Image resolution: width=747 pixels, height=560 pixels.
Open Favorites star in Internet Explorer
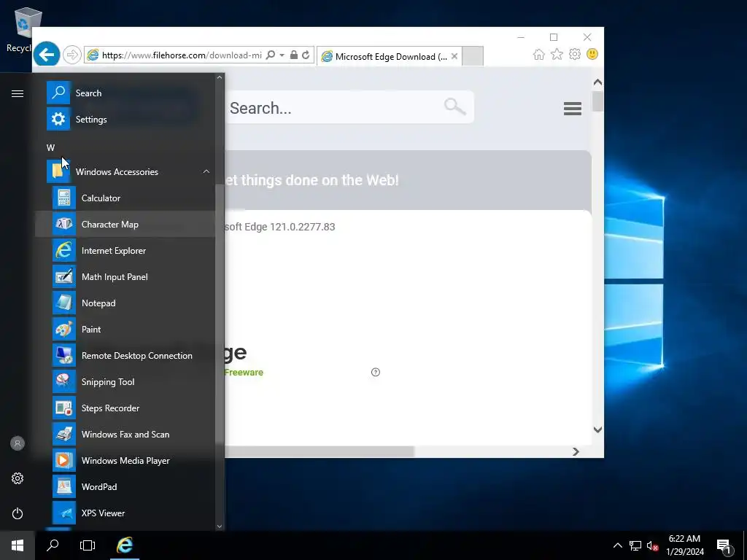click(557, 54)
